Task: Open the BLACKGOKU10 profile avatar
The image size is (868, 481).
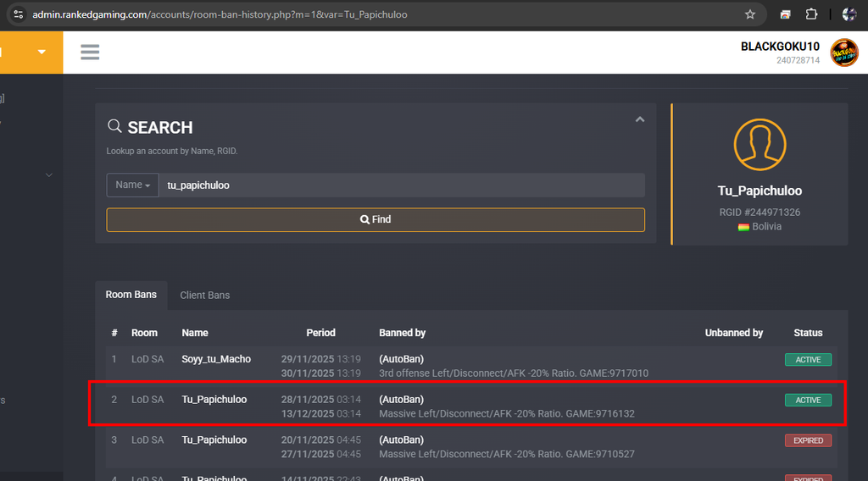Action: point(844,53)
